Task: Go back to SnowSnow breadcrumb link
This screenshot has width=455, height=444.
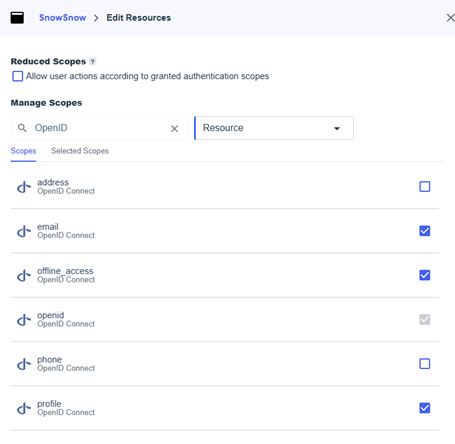Action: point(62,18)
